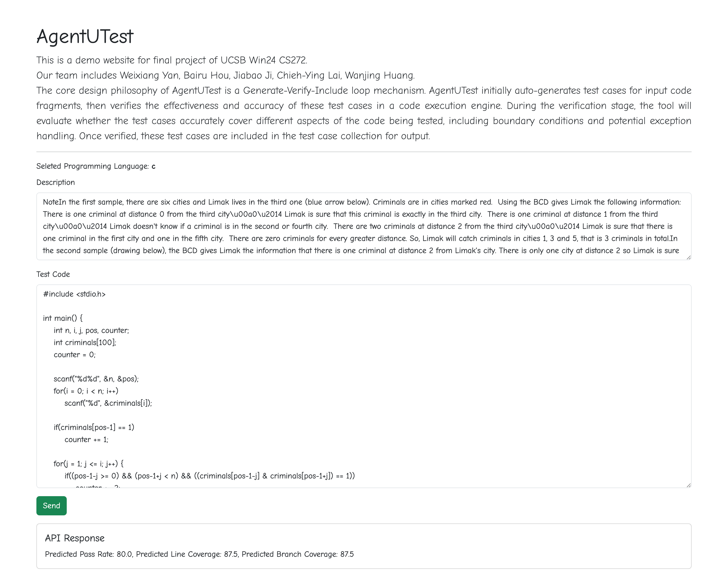Click the int criminals[100]; code line

tap(85, 342)
